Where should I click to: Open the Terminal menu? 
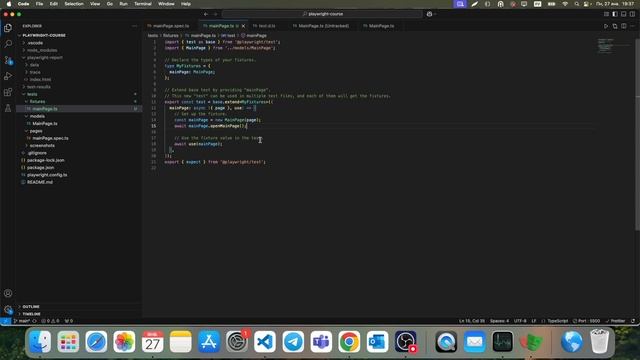click(143, 4)
